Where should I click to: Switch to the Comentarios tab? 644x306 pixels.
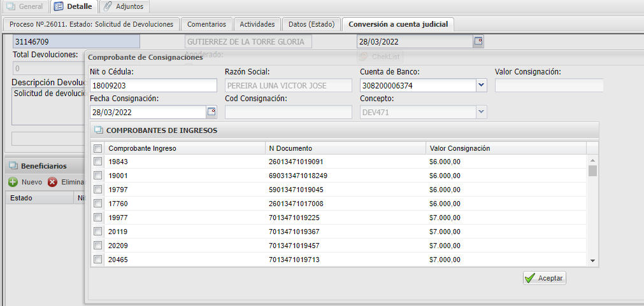pos(206,24)
